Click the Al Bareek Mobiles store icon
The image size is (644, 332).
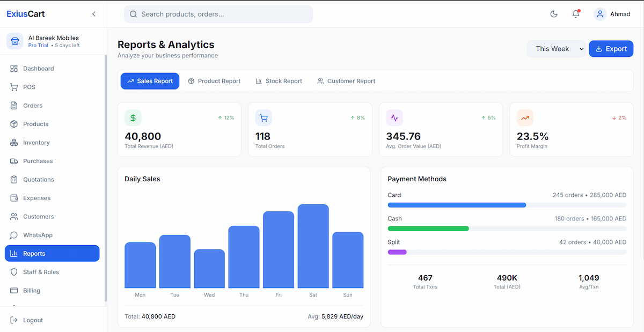coord(15,41)
